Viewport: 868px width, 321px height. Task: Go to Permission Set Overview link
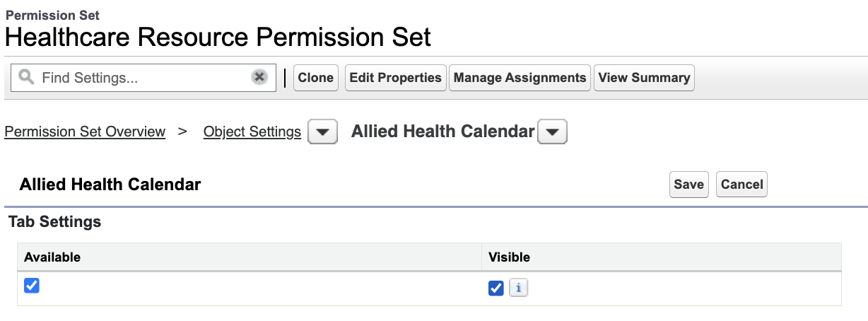[85, 132]
